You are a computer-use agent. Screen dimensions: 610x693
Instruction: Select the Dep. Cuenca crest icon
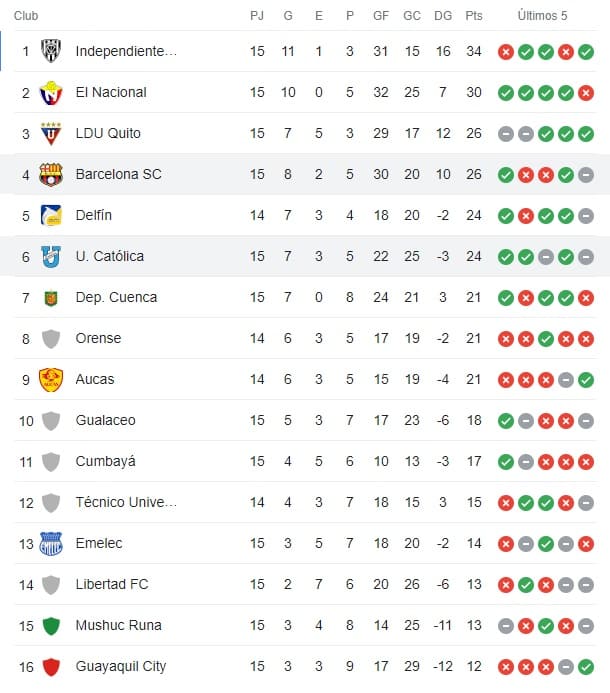[x=50, y=297]
